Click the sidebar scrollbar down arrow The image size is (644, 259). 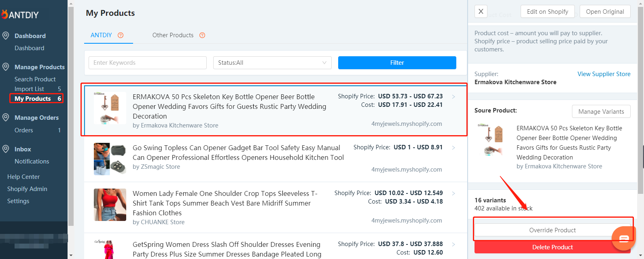71,255
